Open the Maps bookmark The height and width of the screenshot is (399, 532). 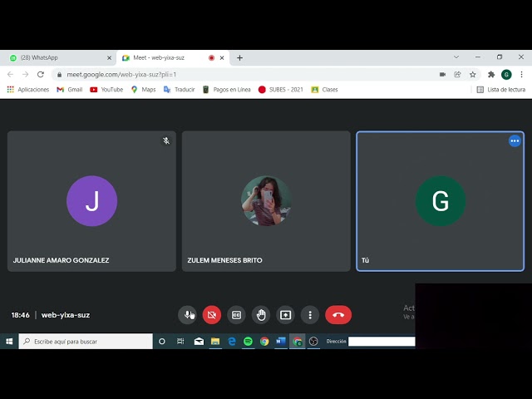coord(144,90)
